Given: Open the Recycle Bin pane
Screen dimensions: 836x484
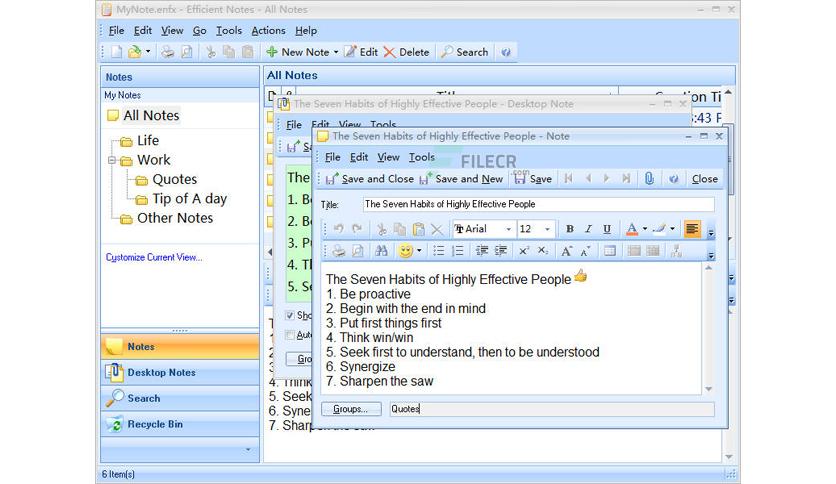Looking at the screenshot, I should pos(180,424).
